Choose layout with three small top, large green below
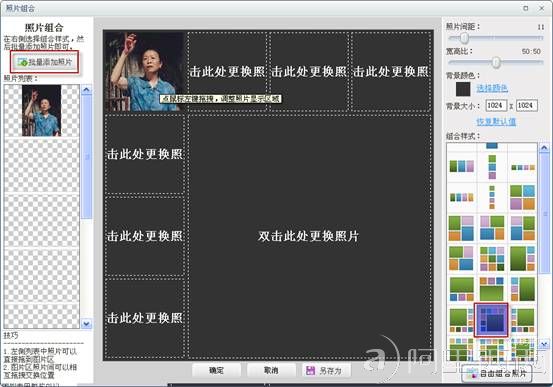 pyautogui.click(x=492, y=289)
